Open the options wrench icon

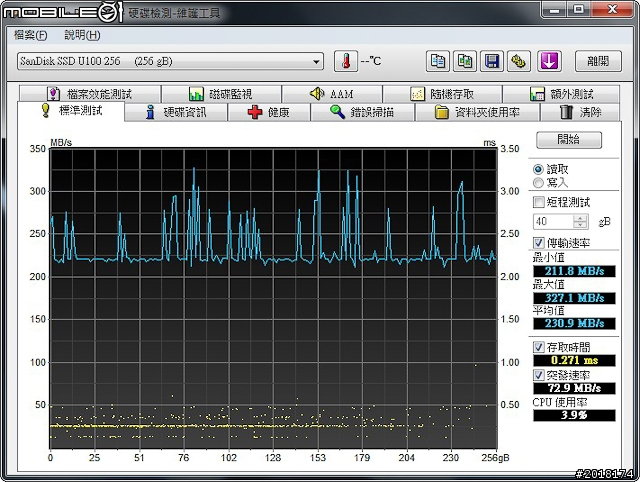click(519, 61)
